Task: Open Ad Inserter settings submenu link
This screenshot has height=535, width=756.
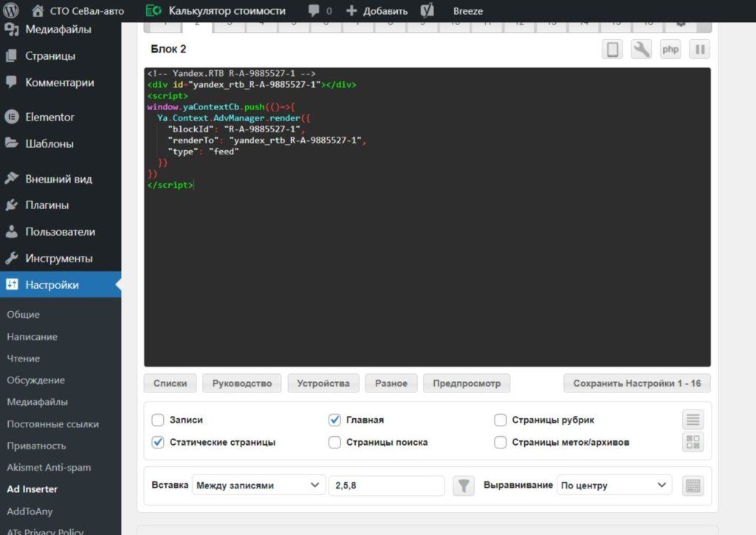Action: point(32,489)
